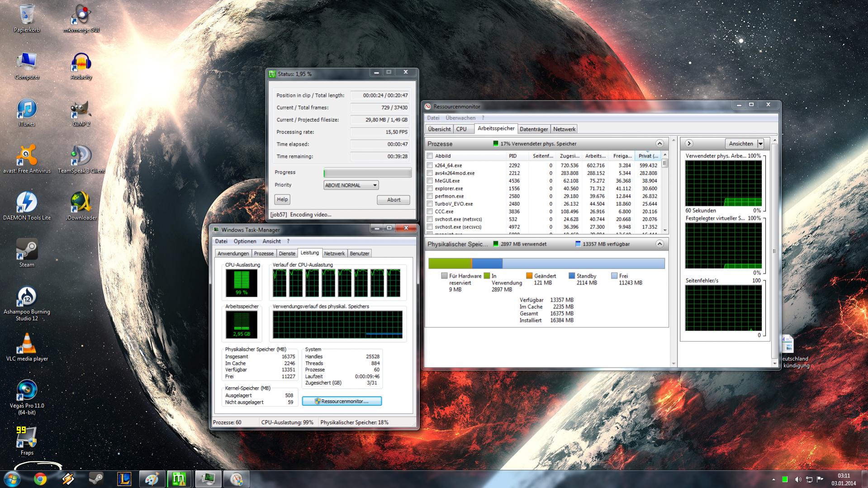Open Winamp from the taskbar
This screenshot has width=868, height=488.
[x=68, y=479]
